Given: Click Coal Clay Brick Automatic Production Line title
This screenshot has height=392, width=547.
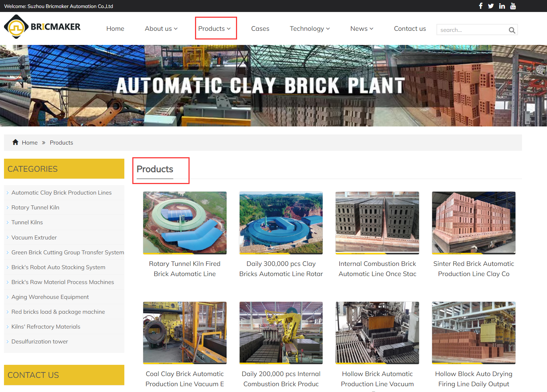Looking at the screenshot, I should (185, 379).
